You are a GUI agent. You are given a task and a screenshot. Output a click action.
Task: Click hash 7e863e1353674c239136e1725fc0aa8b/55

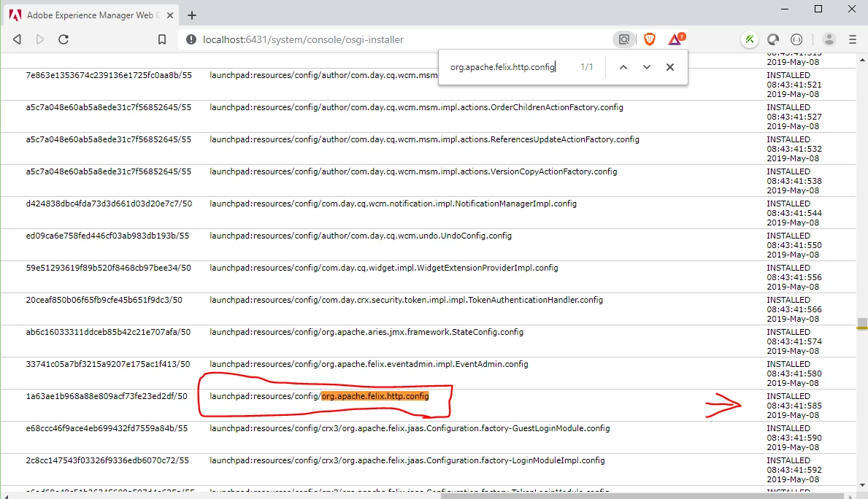click(x=109, y=75)
